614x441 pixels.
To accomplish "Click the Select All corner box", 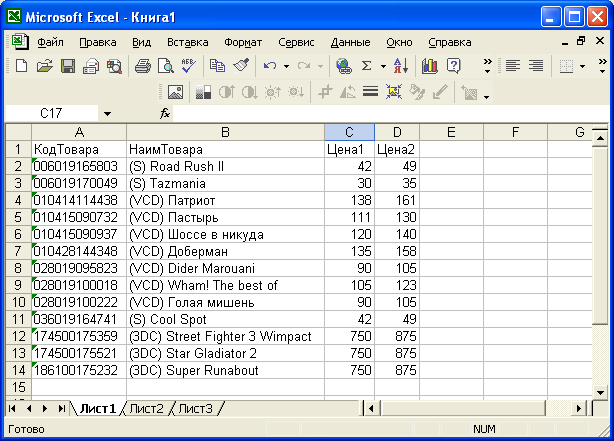I will coord(18,132).
